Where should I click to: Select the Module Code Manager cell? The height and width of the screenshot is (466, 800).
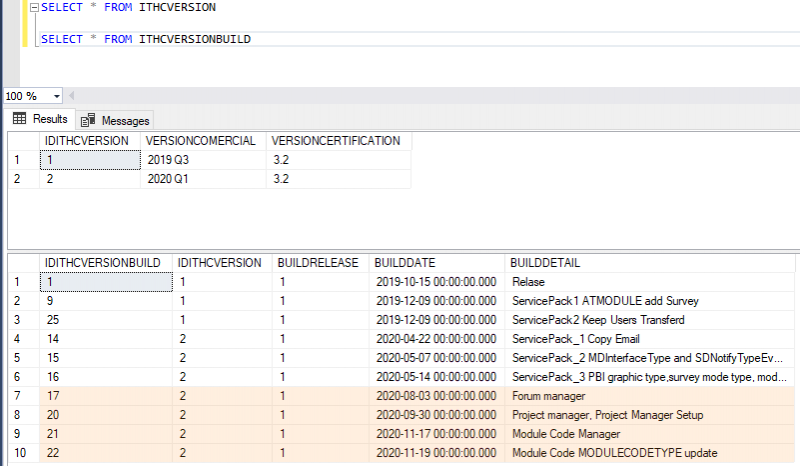pyautogui.click(x=650, y=434)
